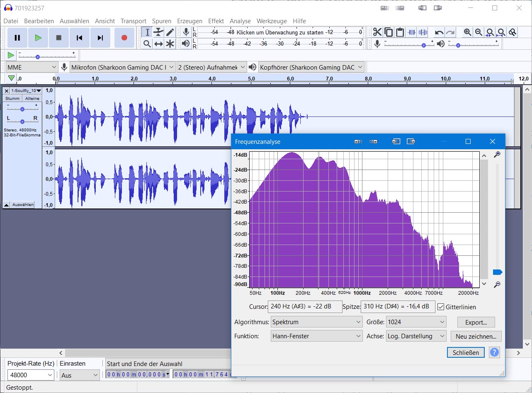This screenshot has width=532, height=393.
Task: Click the Zoom toggle icon
Action: [513, 32]
